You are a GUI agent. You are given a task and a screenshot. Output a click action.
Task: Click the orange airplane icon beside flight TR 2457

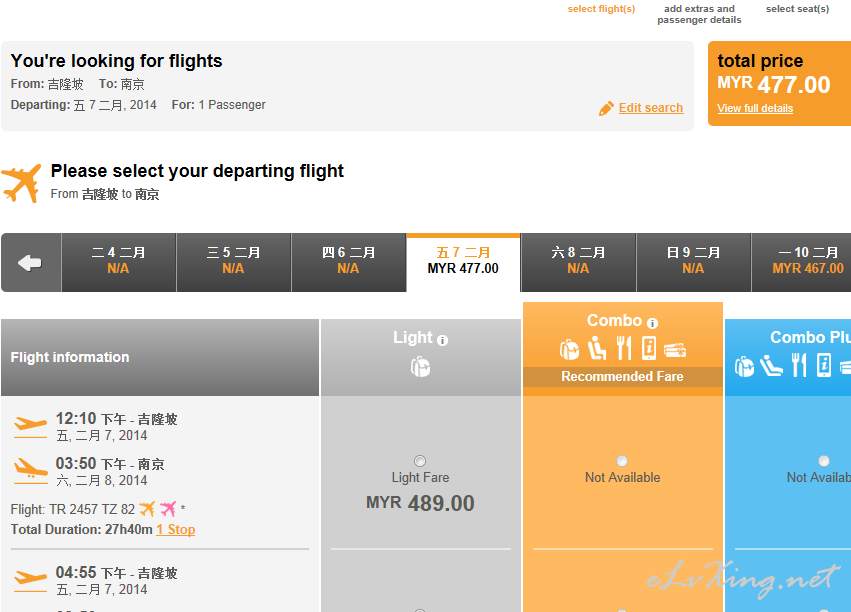(147, 509)
